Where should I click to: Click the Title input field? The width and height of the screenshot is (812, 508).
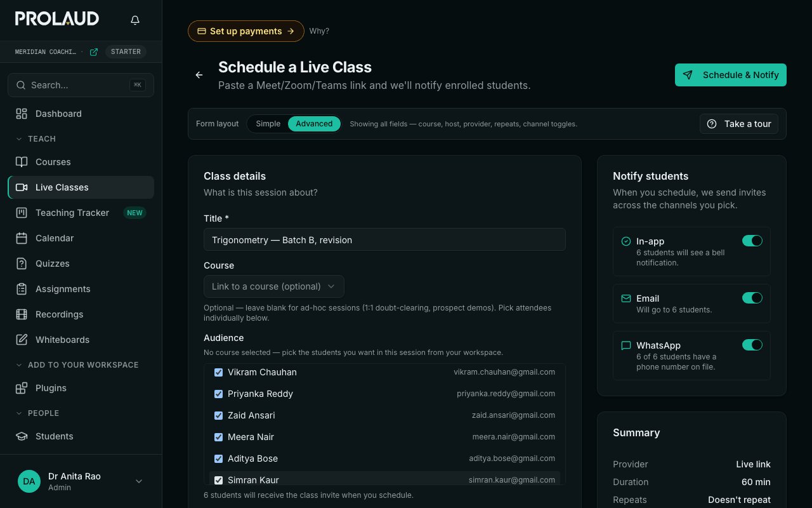coord(384,239)
